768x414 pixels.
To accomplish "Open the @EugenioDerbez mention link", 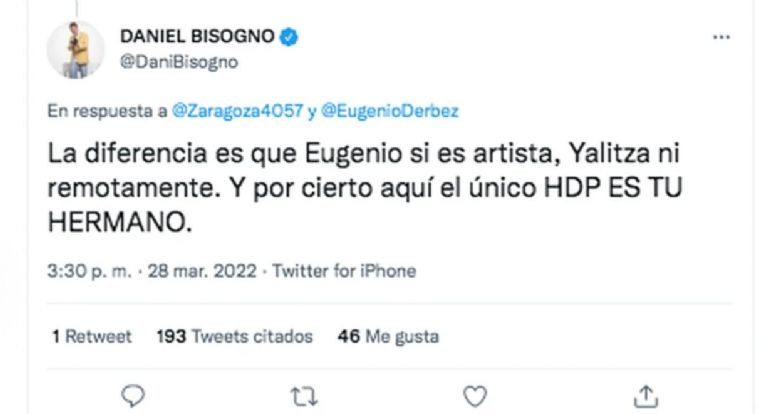I will click(x=390, y=111).
